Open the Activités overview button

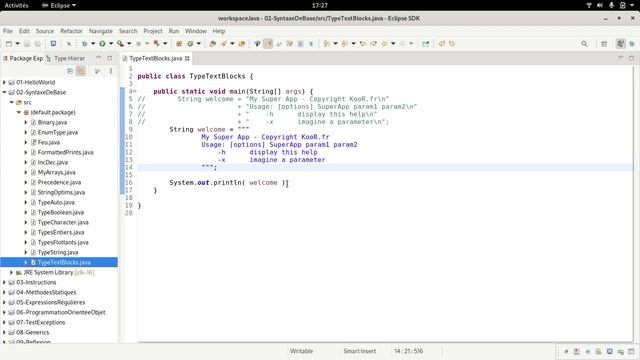[16, 5]
